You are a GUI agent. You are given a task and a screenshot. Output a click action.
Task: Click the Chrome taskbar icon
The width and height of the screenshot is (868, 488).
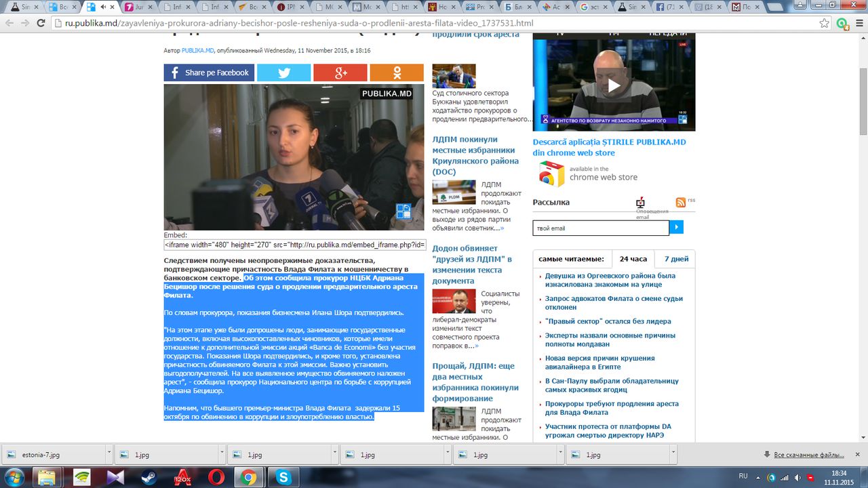tap(249, 477)
